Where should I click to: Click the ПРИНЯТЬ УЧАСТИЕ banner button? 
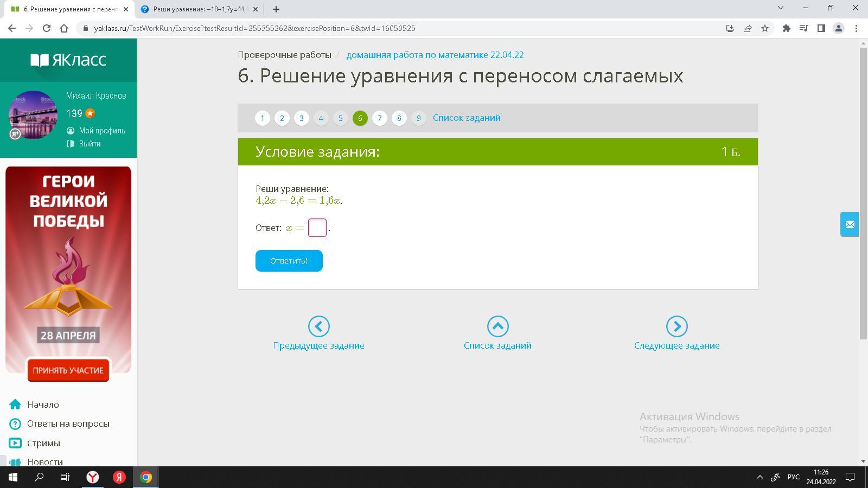pos(68,370)
